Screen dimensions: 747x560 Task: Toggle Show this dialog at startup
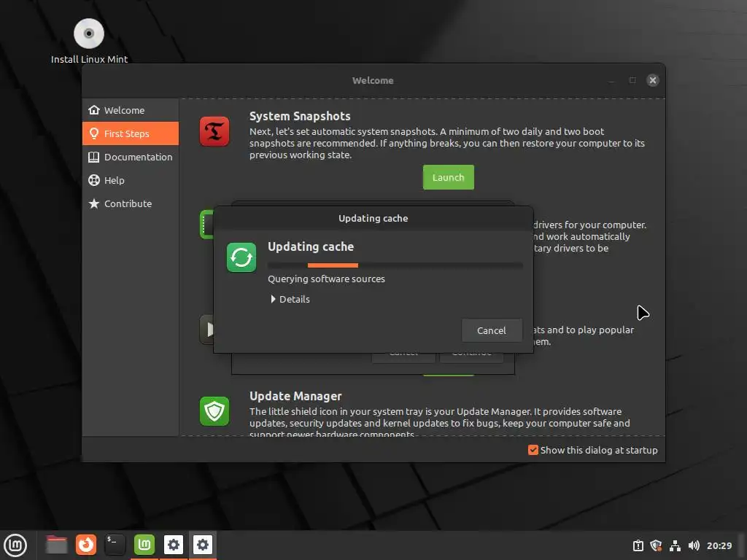592,450
